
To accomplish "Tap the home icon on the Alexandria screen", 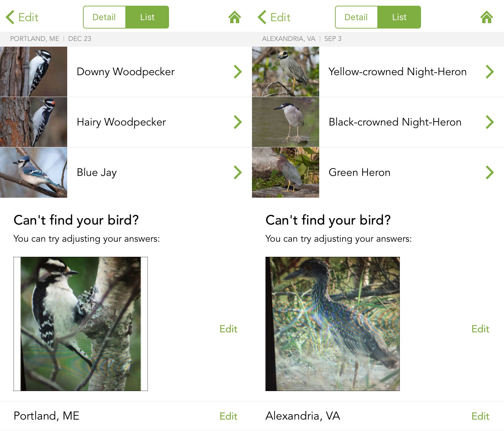I will pos(487,17).
